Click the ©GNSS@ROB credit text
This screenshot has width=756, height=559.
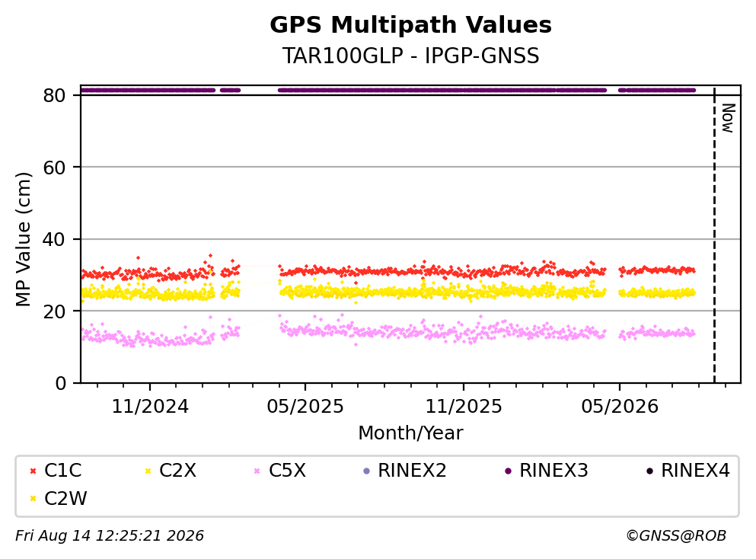point(676,535)
